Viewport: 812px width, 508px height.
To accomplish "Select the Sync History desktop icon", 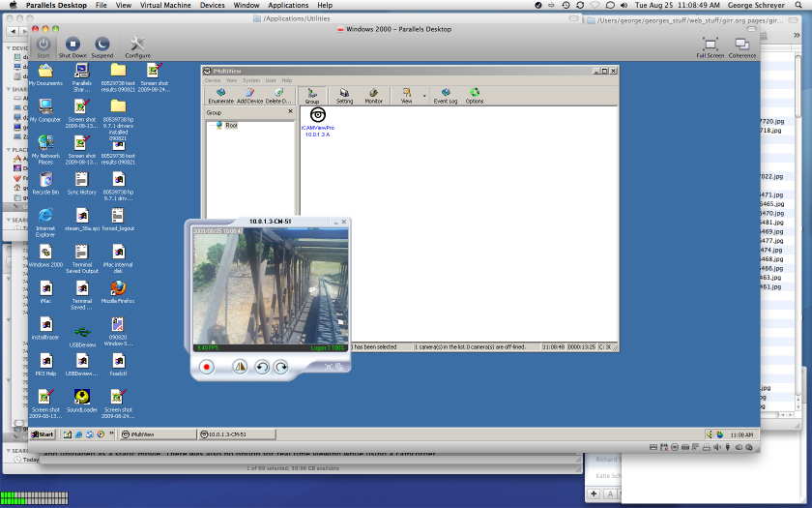I will (x=82, y=184).
